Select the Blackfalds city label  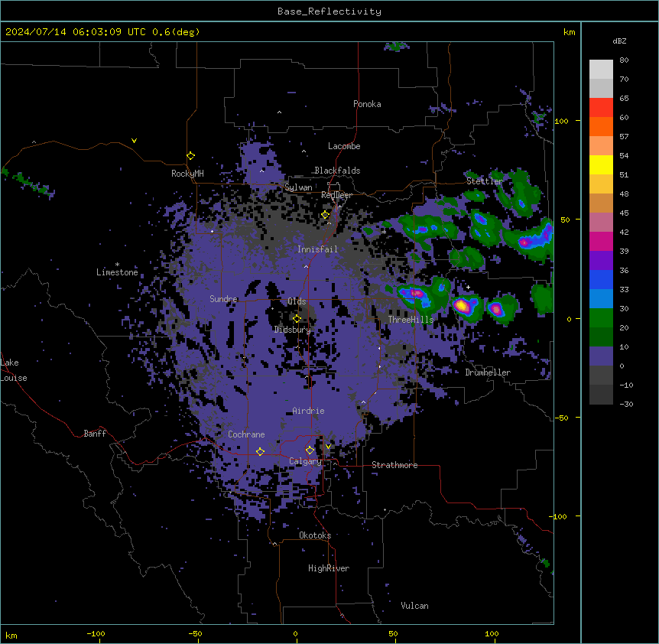337,171
